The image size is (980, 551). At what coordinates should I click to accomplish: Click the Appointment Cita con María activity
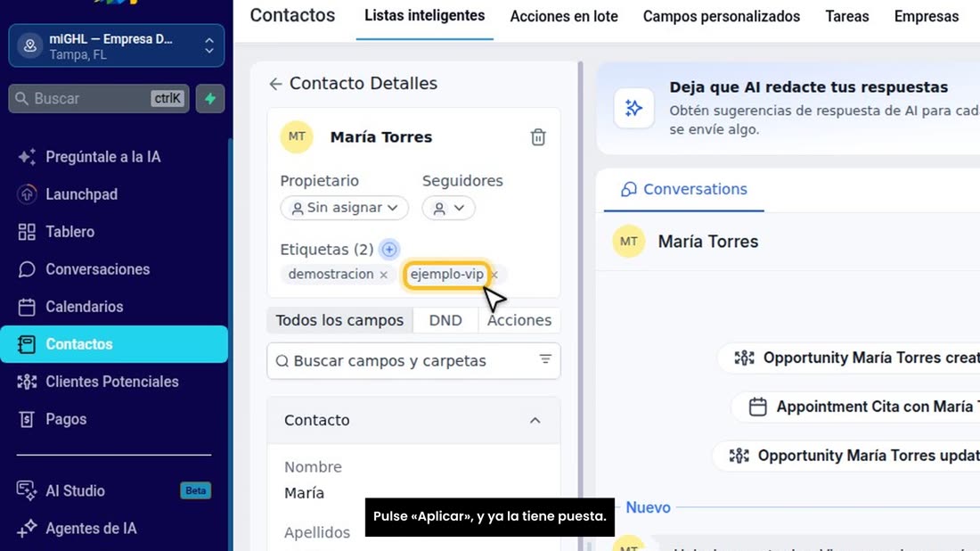point(855,407)
